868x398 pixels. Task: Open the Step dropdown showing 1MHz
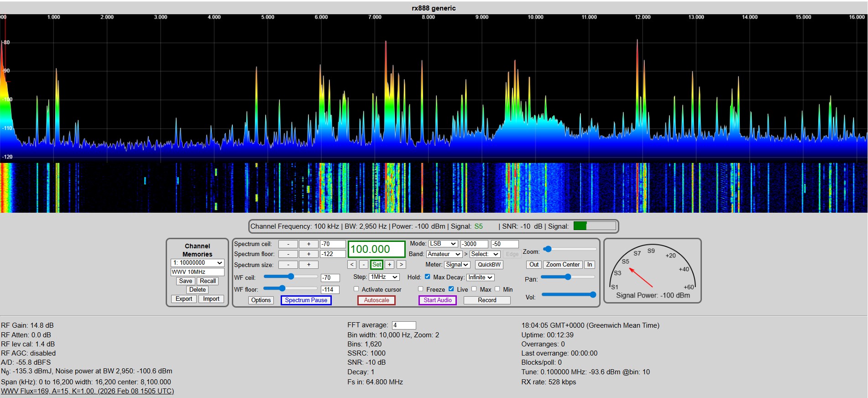384,277
